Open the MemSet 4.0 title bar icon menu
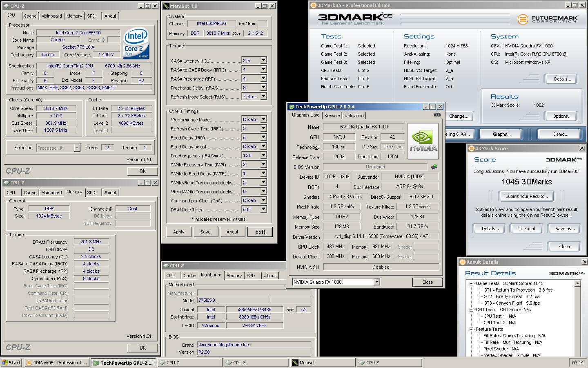 tap(166, 6)
